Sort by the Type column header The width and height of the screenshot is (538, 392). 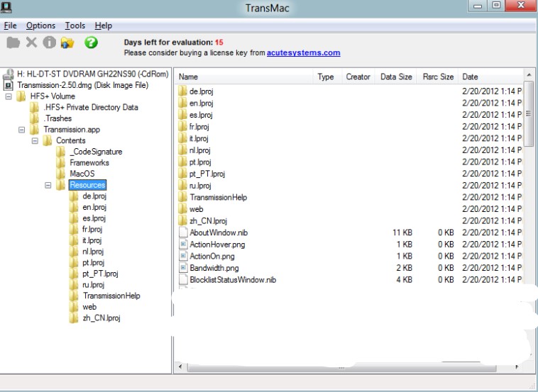click(327, 77)
